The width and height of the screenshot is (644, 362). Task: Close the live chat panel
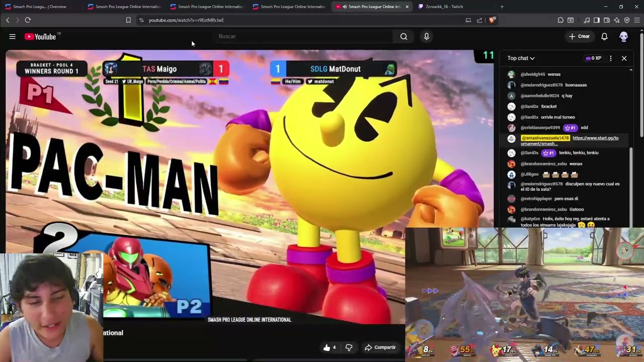[x=624, y=58]
